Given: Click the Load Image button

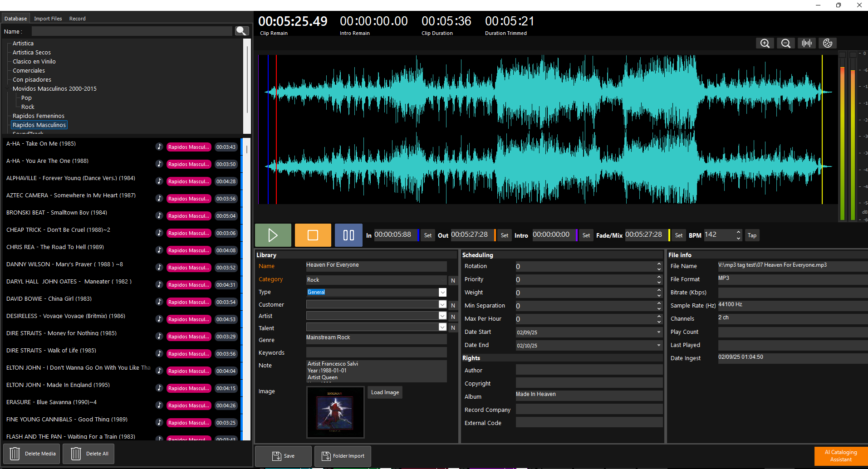Looking at the screenshot, I should pyautogui.click(x=385, y=392).
